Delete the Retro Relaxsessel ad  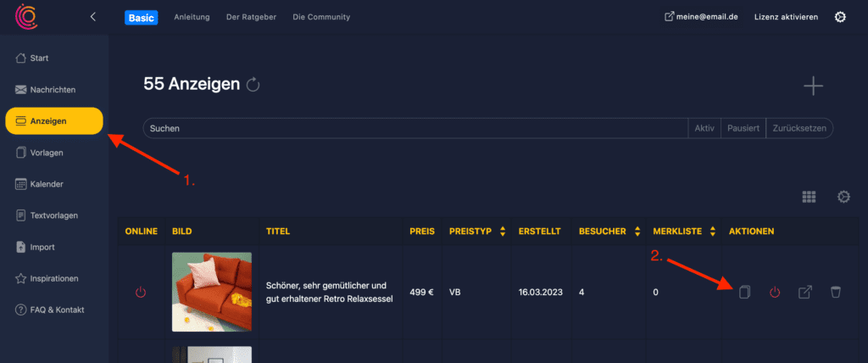(835, 292)
